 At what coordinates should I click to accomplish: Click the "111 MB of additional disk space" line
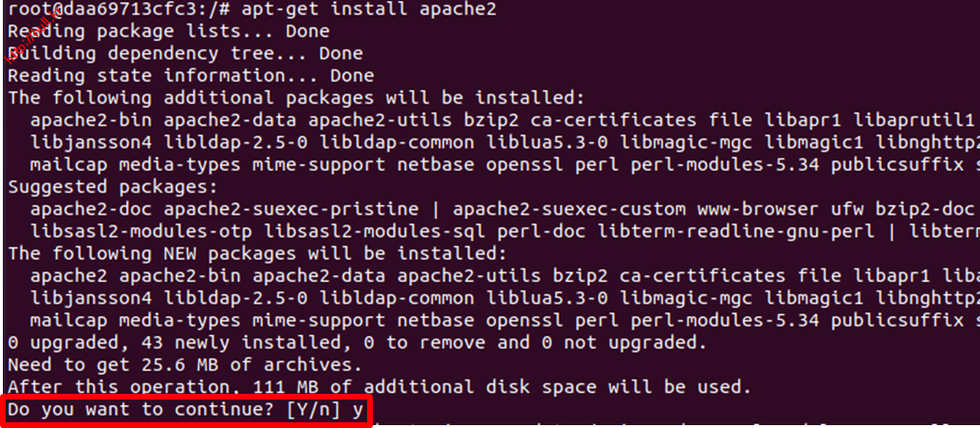[379, 386]
